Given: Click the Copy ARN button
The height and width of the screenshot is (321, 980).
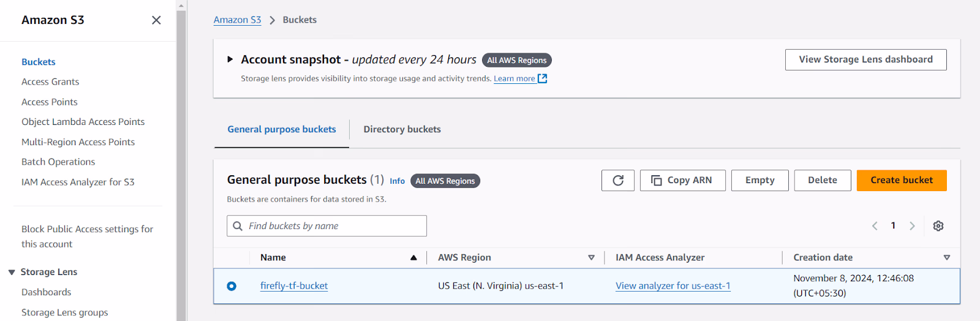Looking at the screenshot, I should (683, 180).
